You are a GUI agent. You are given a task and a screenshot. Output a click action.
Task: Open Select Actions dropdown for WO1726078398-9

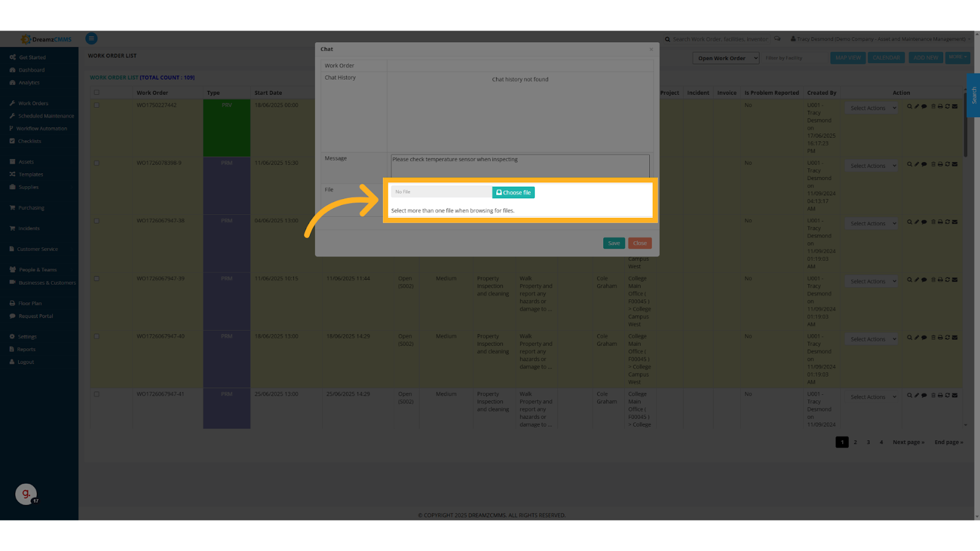872,166
